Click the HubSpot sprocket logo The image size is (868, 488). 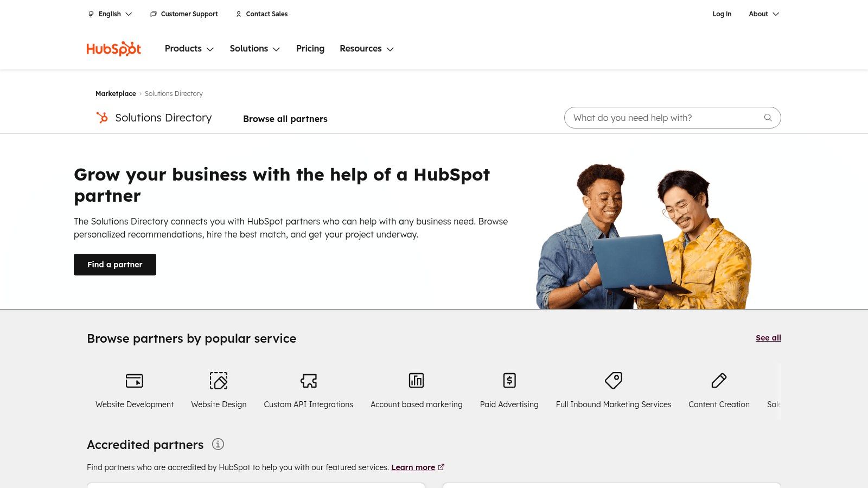point(113,48)
